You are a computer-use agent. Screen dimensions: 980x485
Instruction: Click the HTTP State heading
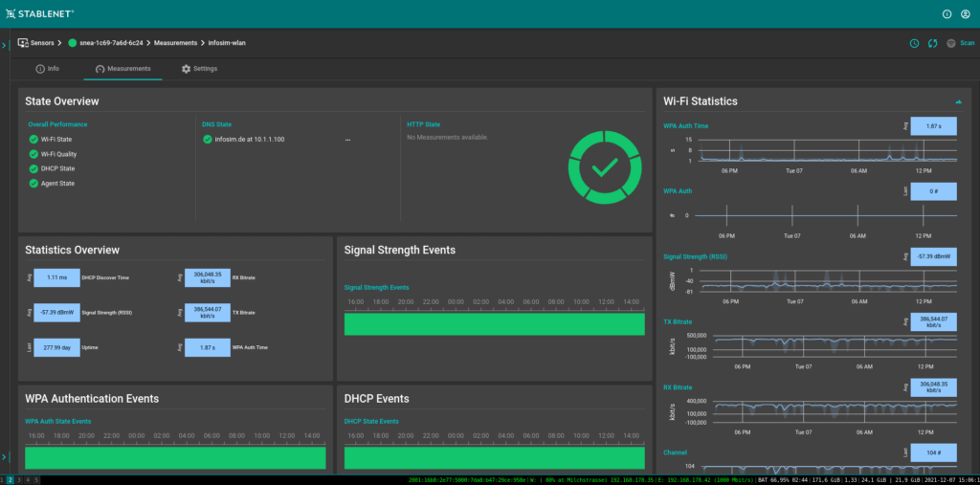point(424,124)
